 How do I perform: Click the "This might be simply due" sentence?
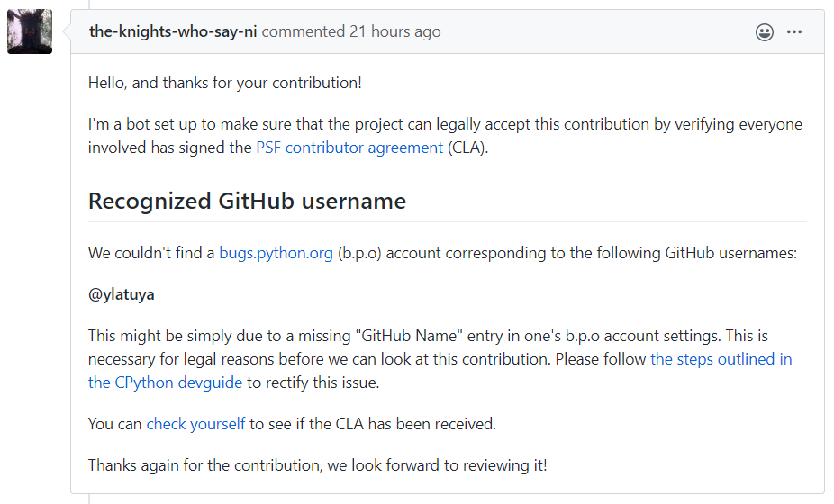point(225,336)
